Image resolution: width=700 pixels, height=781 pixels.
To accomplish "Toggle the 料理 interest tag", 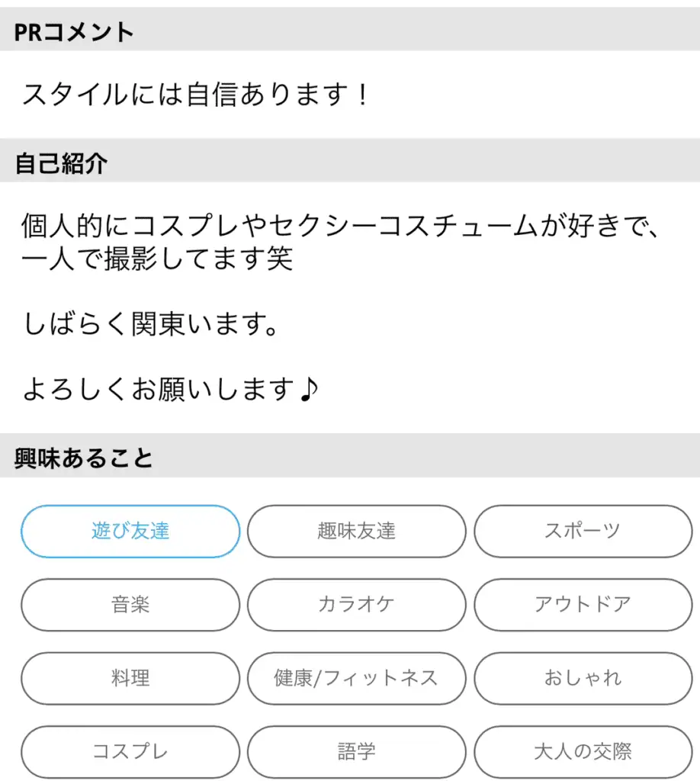I will [130, 678].
